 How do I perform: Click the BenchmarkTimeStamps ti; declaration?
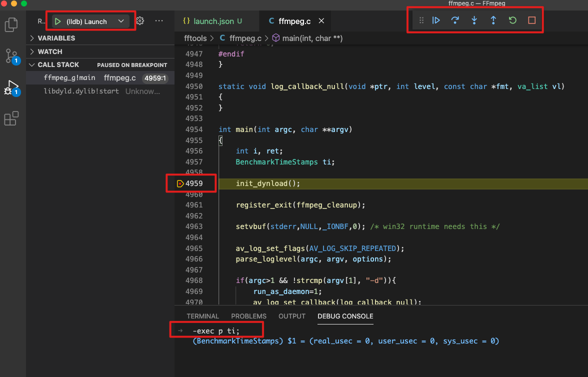pos(285,162)
